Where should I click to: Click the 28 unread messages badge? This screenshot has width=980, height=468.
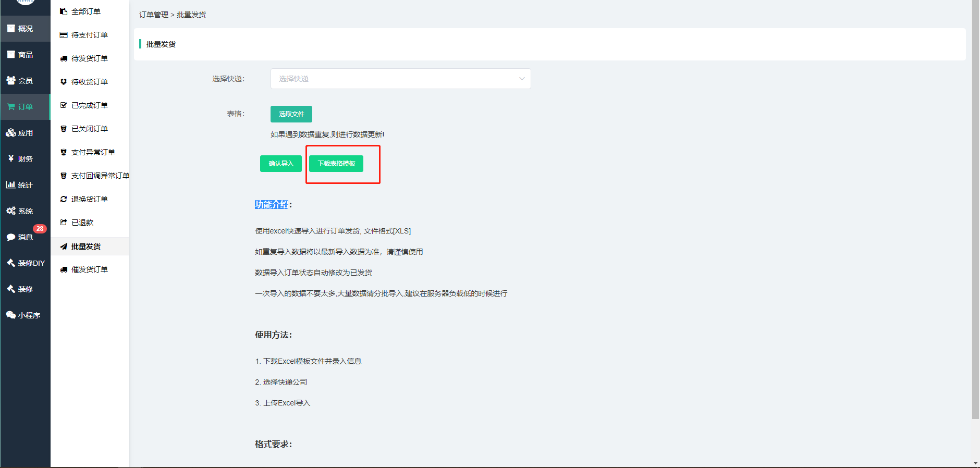coord(40,229)
